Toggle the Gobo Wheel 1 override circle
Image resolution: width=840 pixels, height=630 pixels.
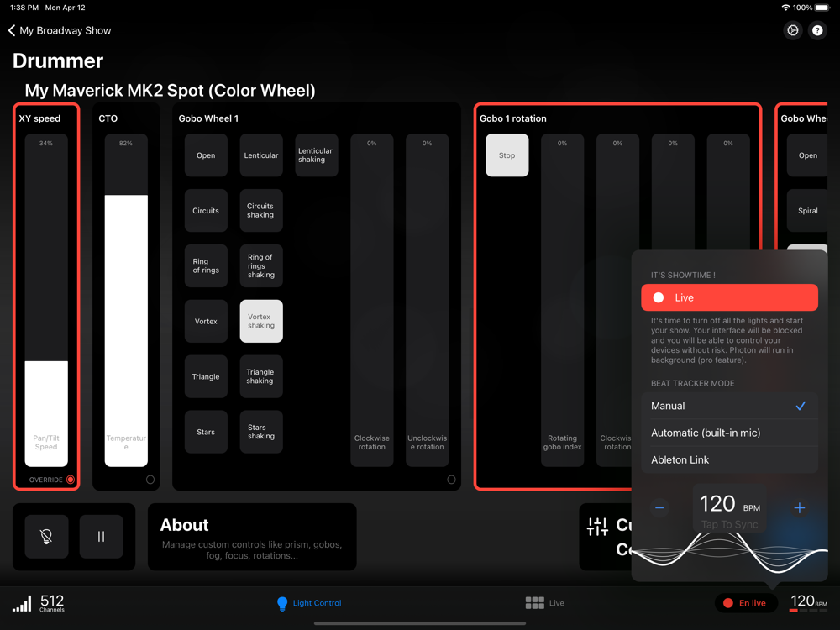coord(451,480)
